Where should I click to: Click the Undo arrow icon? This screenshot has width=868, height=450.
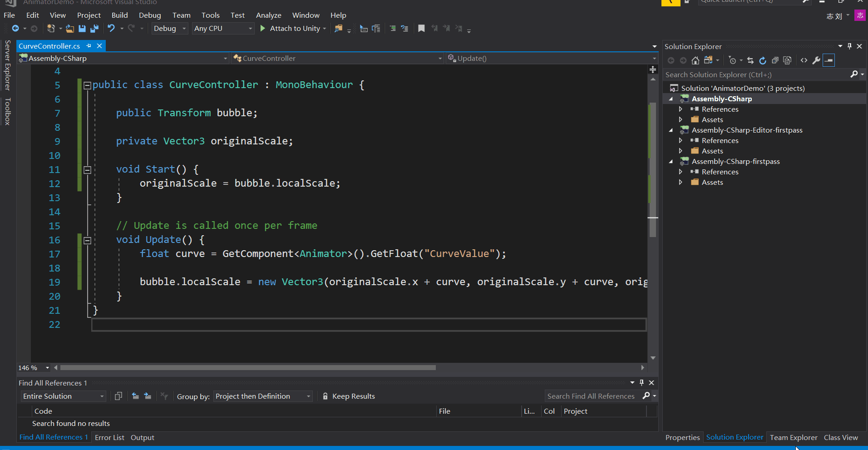tap(111, 29)
